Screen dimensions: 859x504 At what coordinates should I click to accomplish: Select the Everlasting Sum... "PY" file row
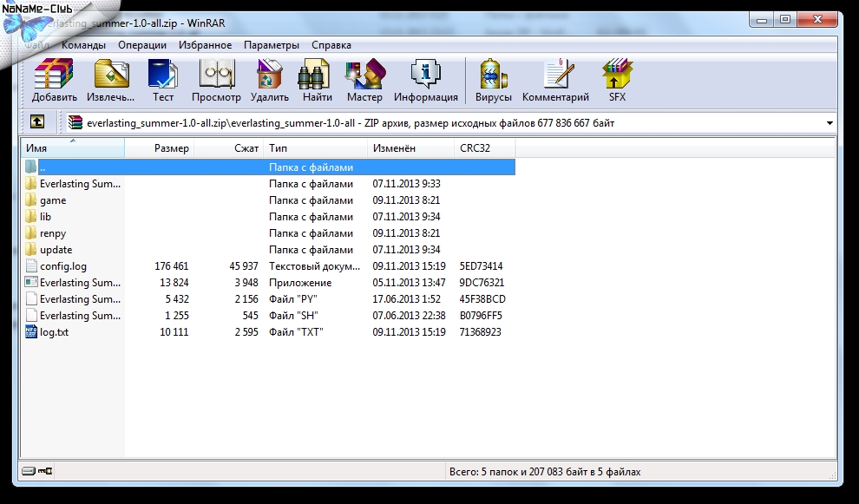pos(268,299)
